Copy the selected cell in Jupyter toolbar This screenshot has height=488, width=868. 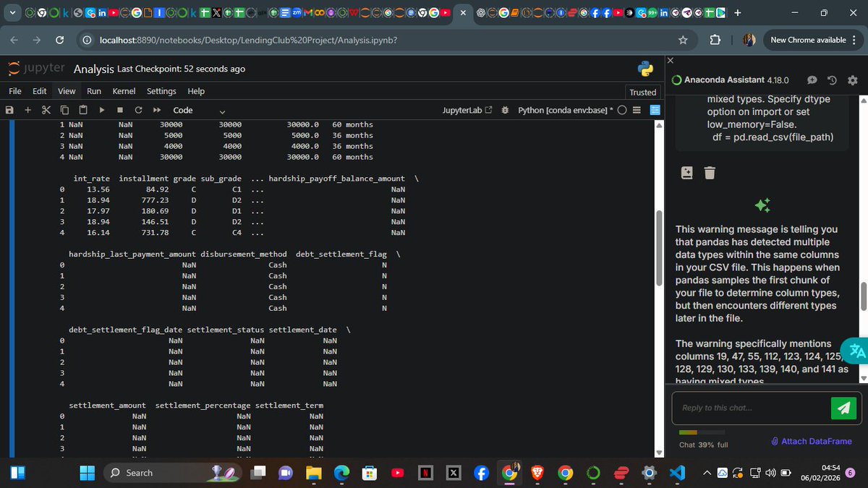(x=64, y=110)
